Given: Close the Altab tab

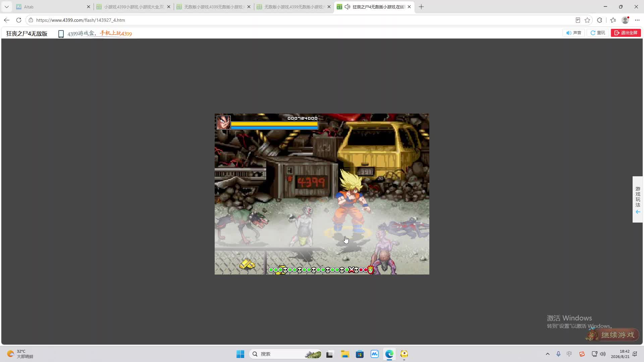Looking at the screenshot, I should [89, 7].
